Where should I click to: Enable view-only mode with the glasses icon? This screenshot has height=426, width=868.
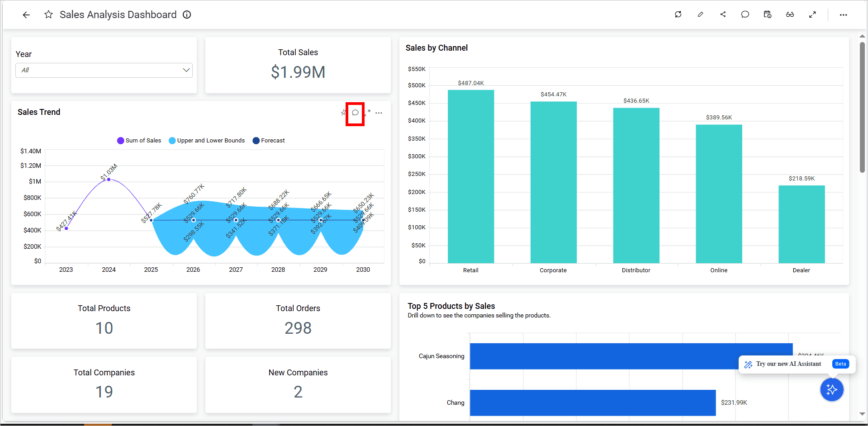point(790,14)
